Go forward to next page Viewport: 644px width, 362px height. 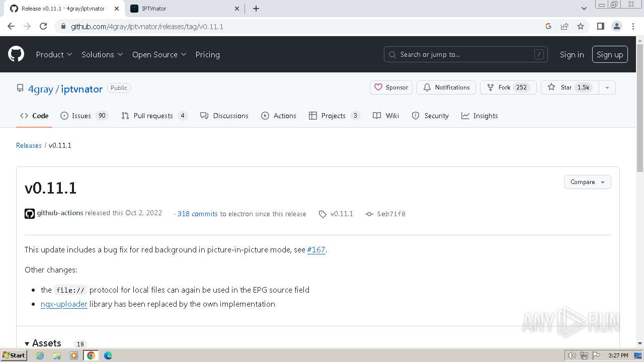pos(27,26)
